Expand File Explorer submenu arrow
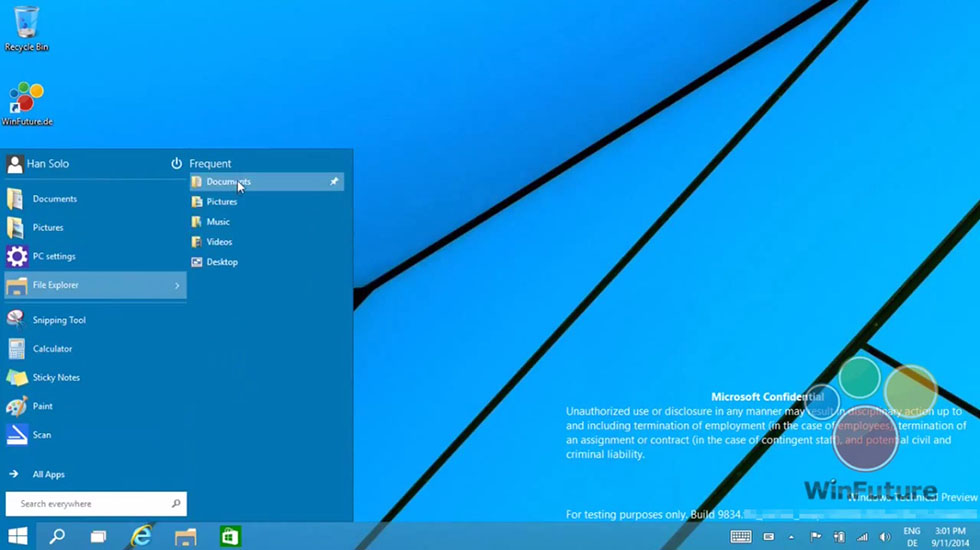This screenshot has width=980, height=550. tap(177, 286)
